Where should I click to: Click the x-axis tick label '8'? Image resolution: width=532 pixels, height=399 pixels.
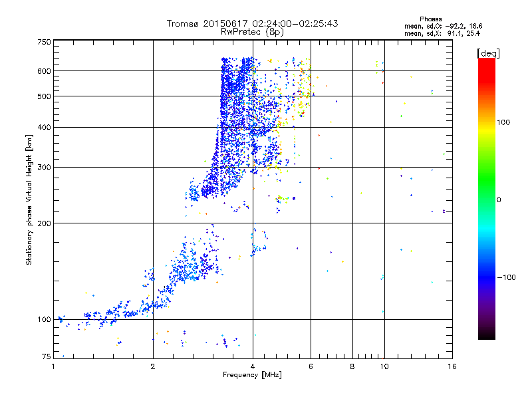pyautogui.click(x=352, y=366)
